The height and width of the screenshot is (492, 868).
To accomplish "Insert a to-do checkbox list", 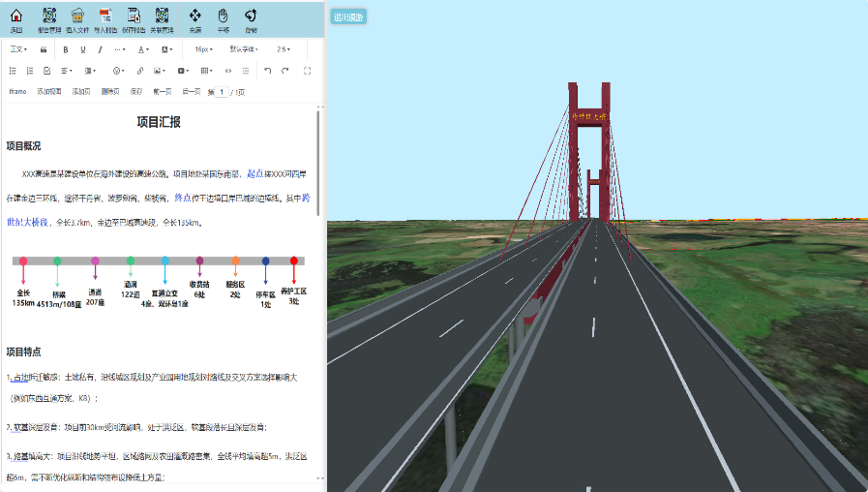I will pos(47,71).
